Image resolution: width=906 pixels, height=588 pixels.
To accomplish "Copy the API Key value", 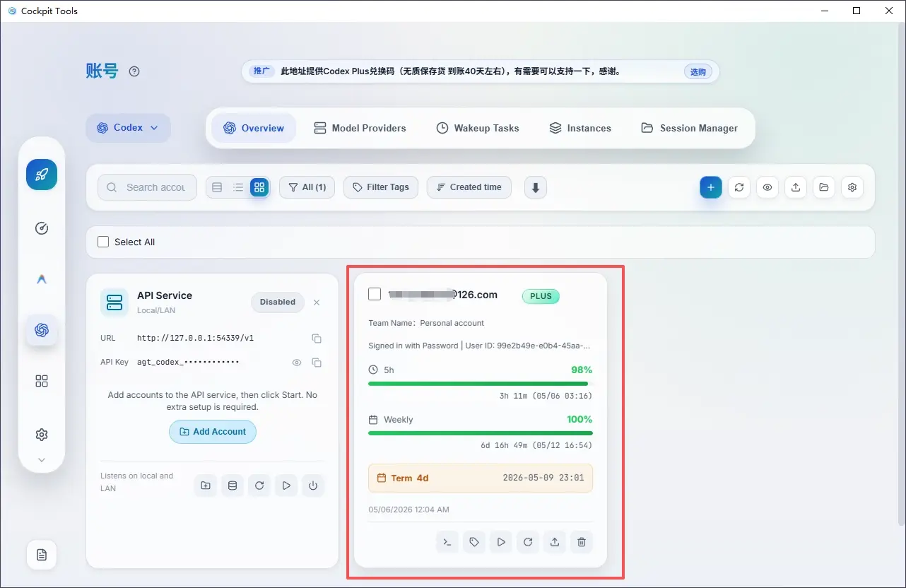I will click(317, 363).
